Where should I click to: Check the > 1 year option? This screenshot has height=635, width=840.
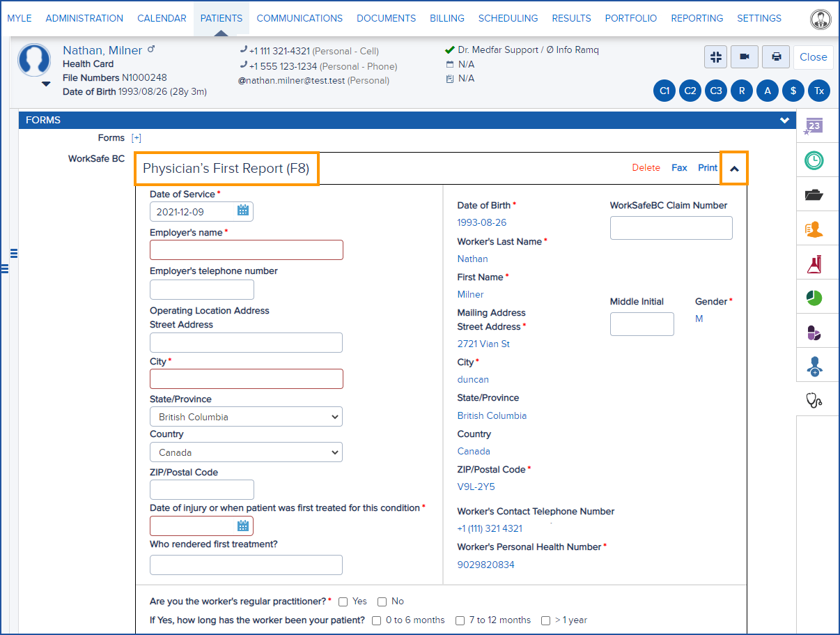coord(545,620)
